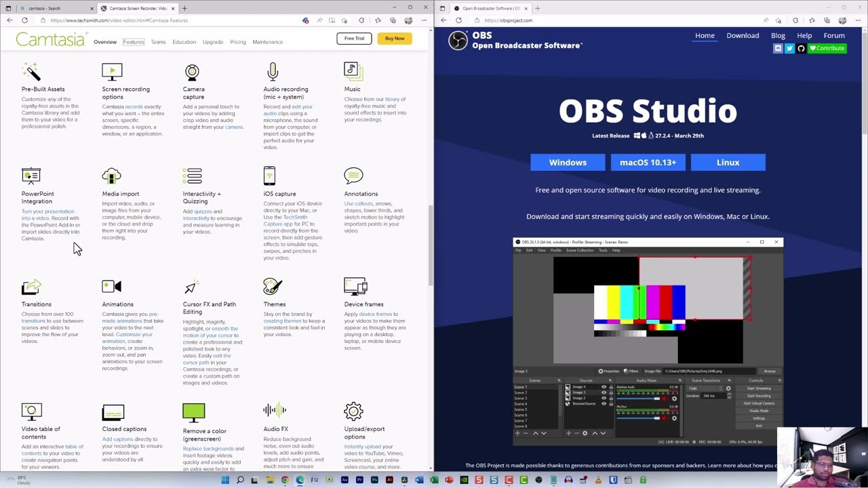Open Upgrade tab on Camtasia page
This screenshot has width=868, height=488.
click(x=212, y=42)
